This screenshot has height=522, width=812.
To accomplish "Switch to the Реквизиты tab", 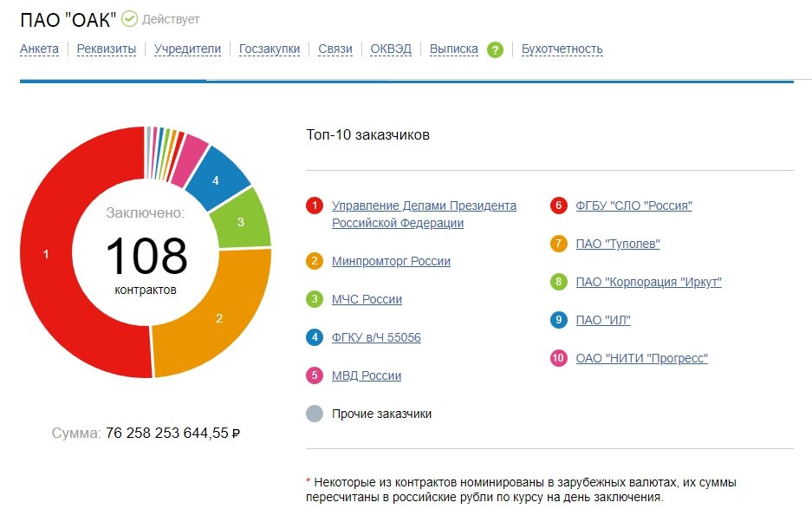I will click(x=107, y=49).
